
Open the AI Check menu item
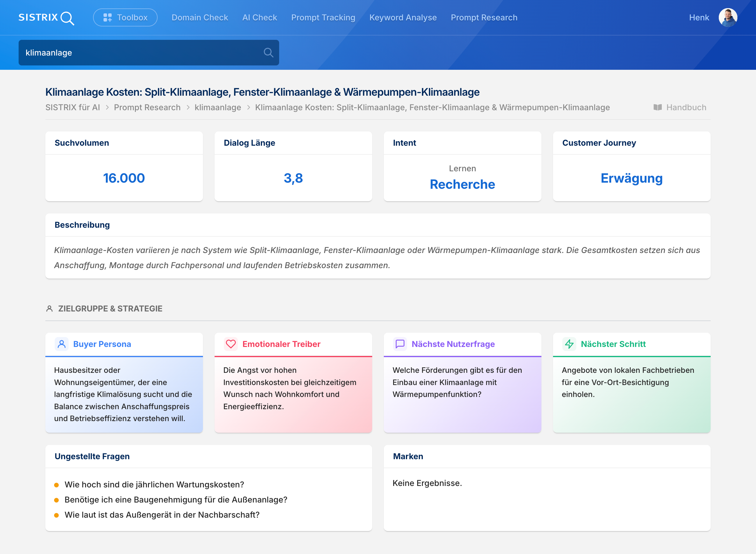click(259, 17)
